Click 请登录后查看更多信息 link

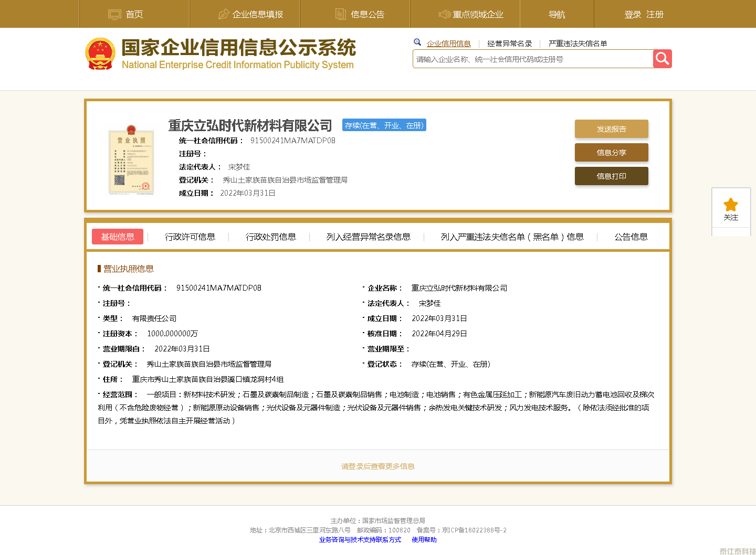point(377,466)
